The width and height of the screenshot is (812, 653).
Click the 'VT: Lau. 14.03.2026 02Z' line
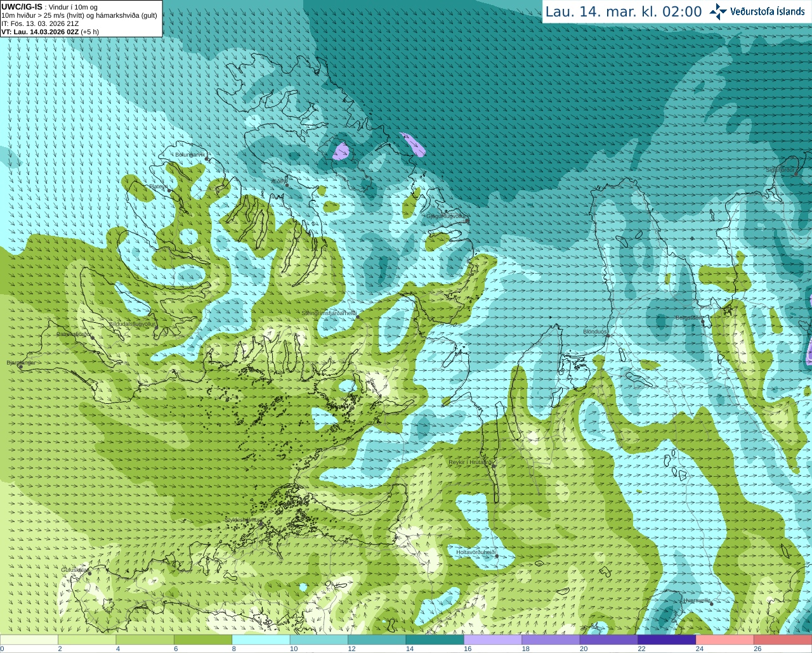point(40,32)
